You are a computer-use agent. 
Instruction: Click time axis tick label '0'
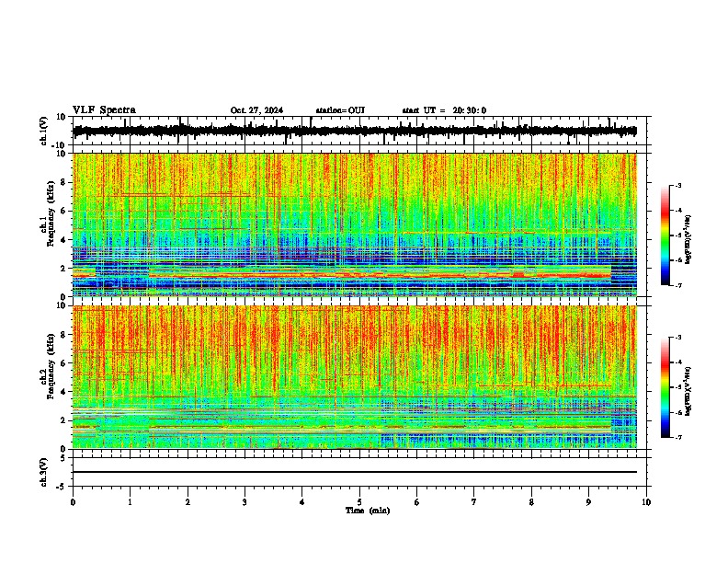pos(73,502)
